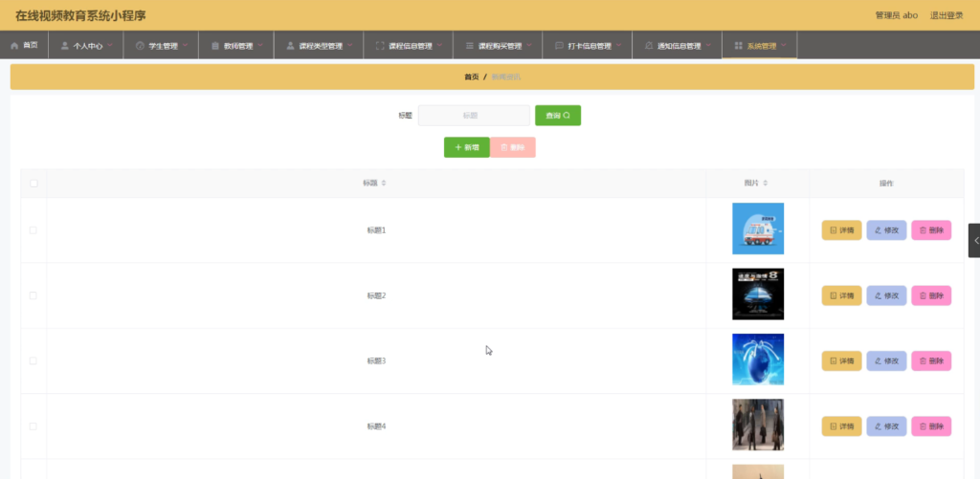
Task: Click the green 查询 search button
Action: tap(558, 116)
